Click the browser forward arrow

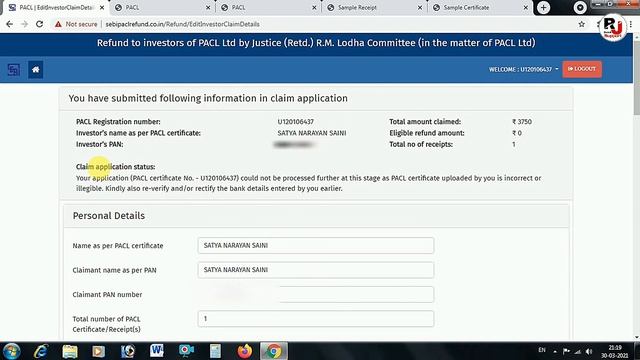point(24,24)
